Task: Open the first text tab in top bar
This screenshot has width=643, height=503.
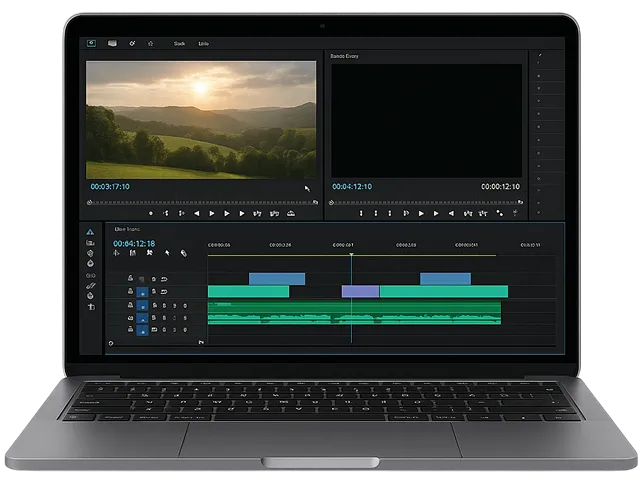Action: (x=180, y=43)
